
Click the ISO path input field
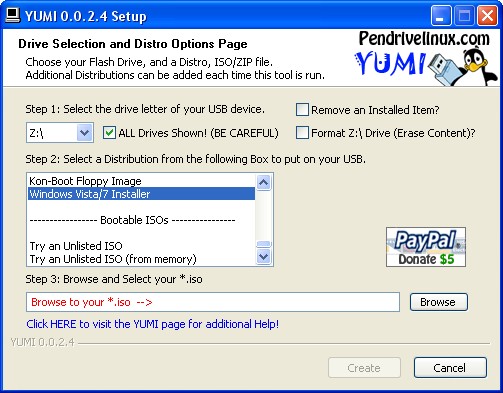pos(213,302)
